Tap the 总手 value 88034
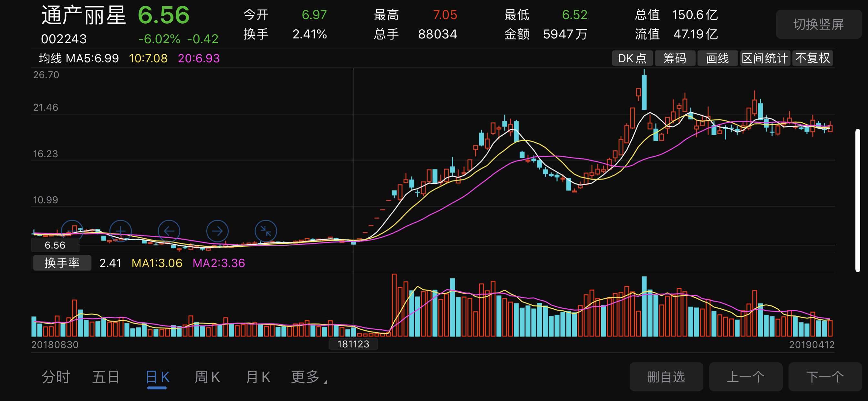 coord(437,34)
